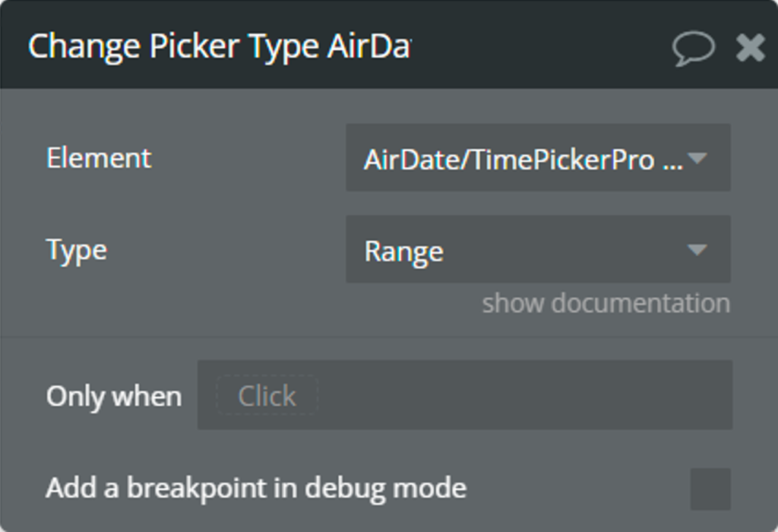The image size is (778, 532).
Task: Click the Only when label
Action: (114, 397)
